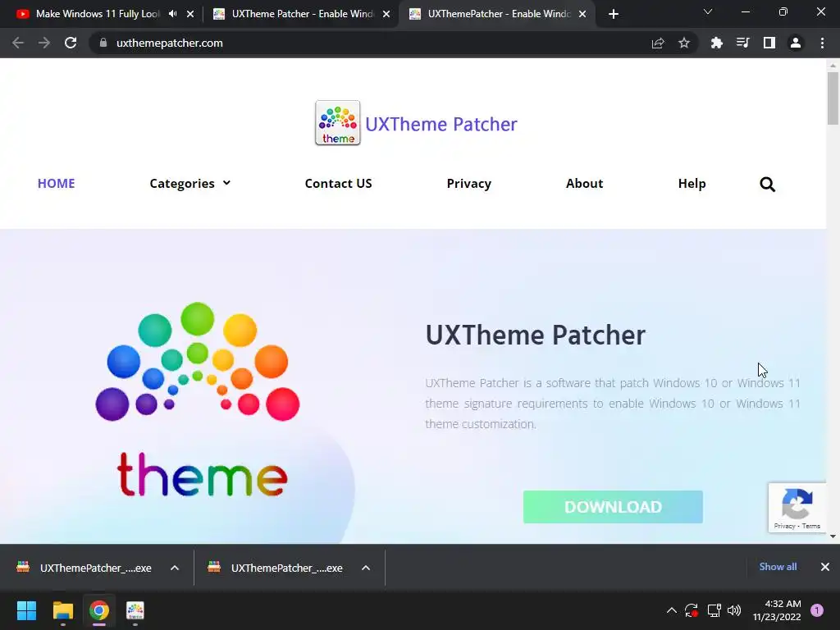Click the scrollbar down arrow
The width and height of the screenshot is (840, 630).
(x=833, y=536)
